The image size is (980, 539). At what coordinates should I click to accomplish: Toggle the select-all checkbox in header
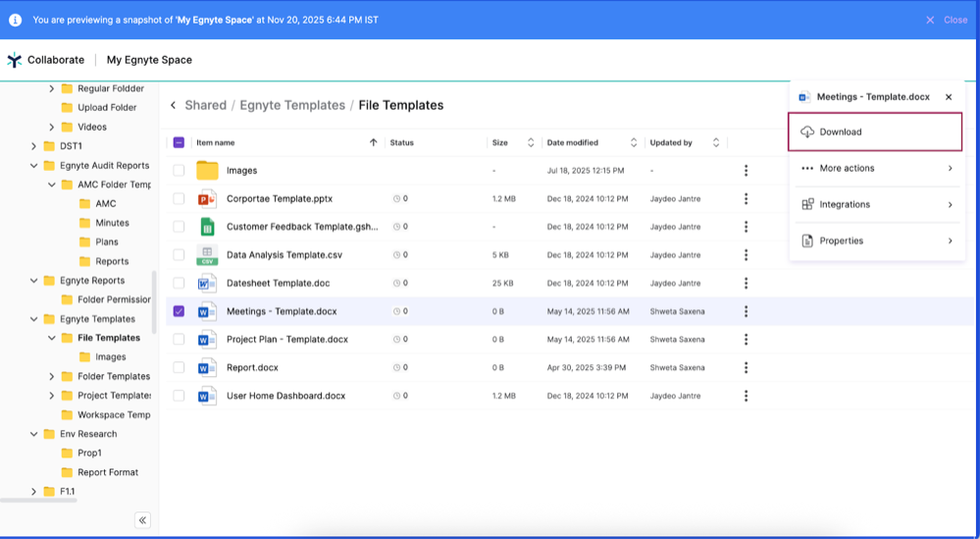[179, 142]
